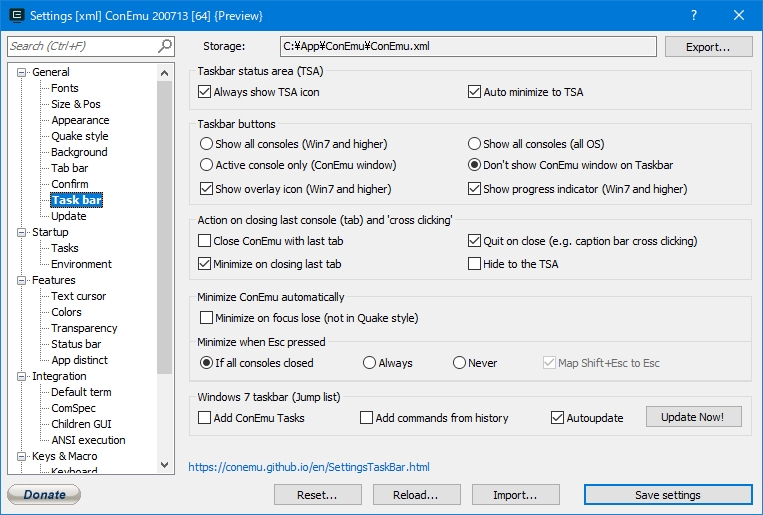
Task: Open the help question mark button
Action: (694, 16)
